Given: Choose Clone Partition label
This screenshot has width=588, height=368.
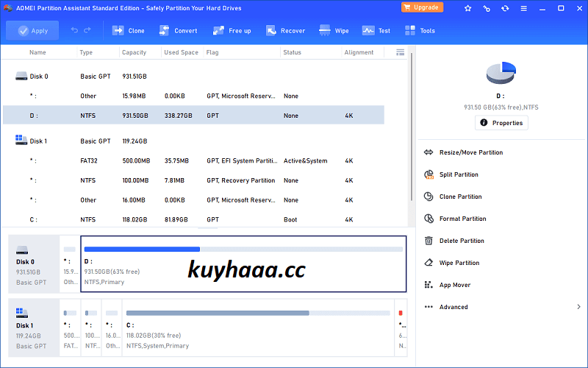Looking at the screenshot, I should [x=461, y=197].
